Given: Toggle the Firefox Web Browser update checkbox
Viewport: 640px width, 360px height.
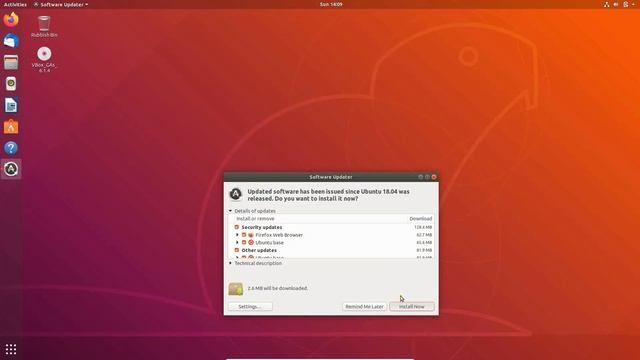Looking at the screenshot, I should point(244,235).
